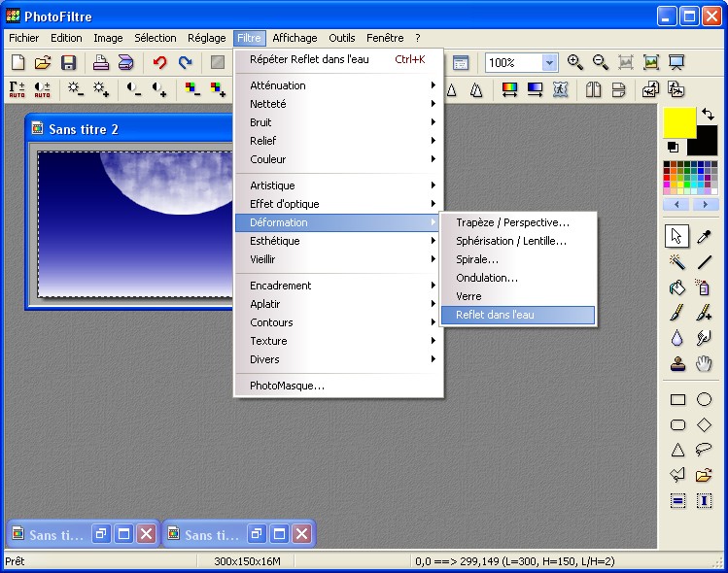Screen dimensions: 728x573
Task: Open the Fichier menu
Action: pyautogui.click(x=24, y=38)
